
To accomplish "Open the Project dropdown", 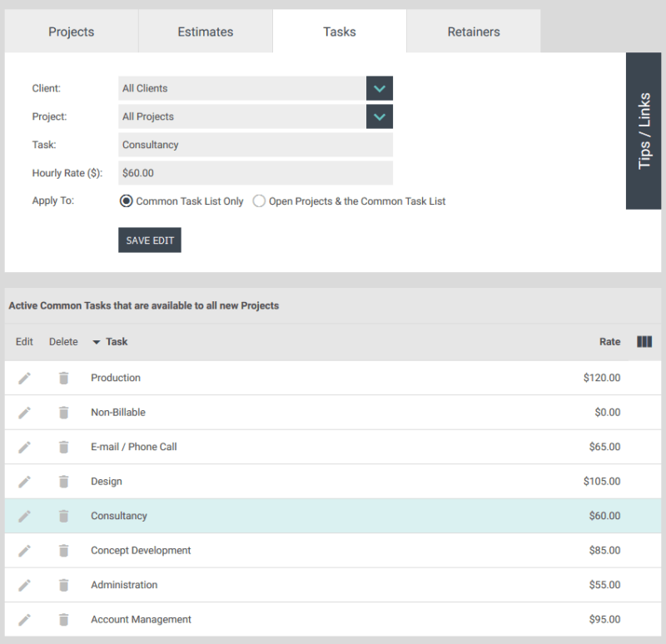I will (x=380, y=116).
